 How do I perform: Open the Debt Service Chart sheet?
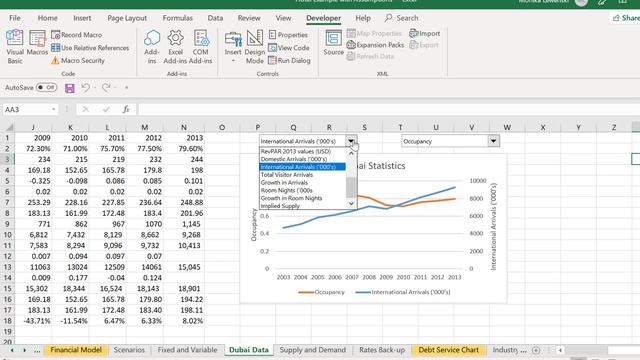point(449,350)
